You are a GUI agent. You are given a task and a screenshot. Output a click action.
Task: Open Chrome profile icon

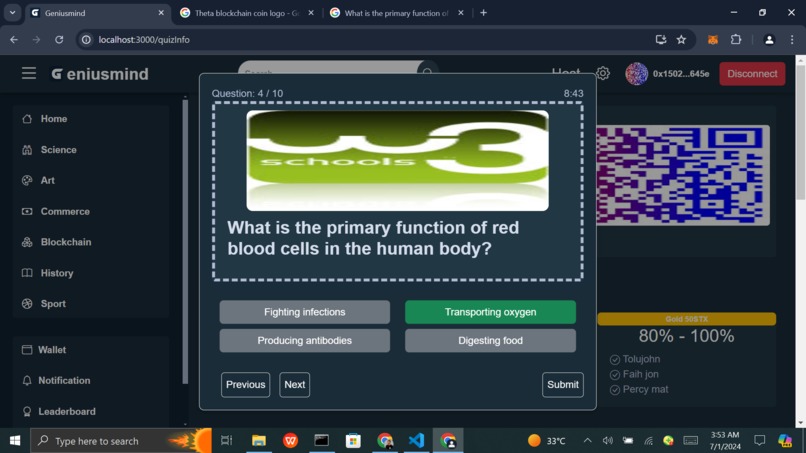pos(769,40)
